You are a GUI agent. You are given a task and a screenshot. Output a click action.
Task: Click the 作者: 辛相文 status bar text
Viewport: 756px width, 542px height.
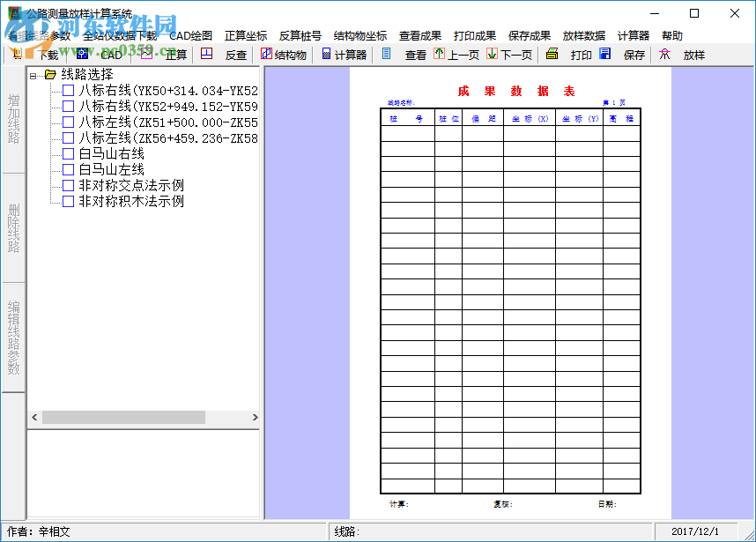point(39,531)
